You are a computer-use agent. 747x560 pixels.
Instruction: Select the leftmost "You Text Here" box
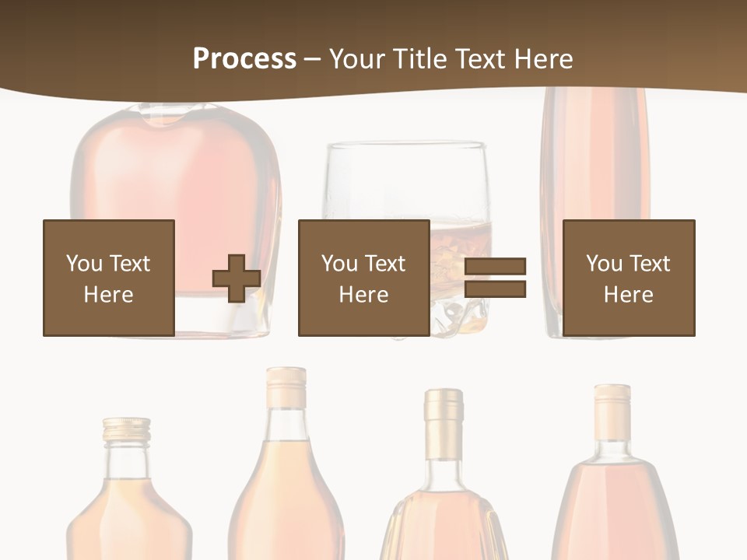(x=108, y=278)
